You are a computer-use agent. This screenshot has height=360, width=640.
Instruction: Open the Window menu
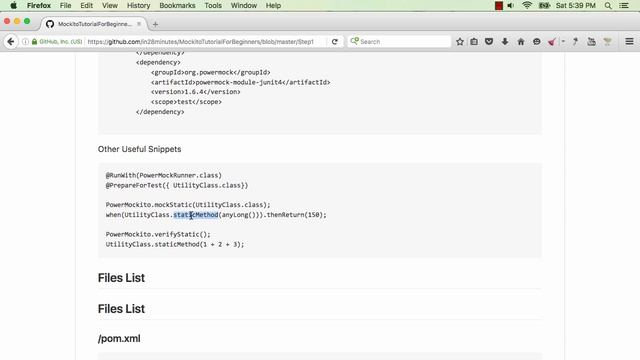point(244,5)
